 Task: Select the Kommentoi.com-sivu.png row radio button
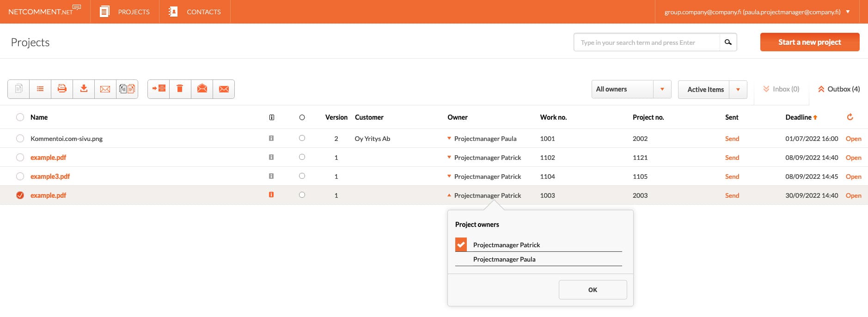click(x=20, y=138)
